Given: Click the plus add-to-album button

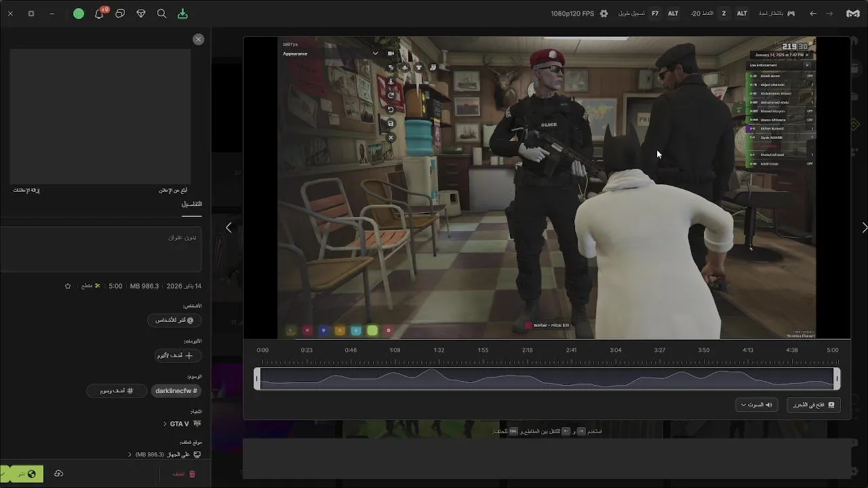Looking at the screenshot, I should pos(178,355).
